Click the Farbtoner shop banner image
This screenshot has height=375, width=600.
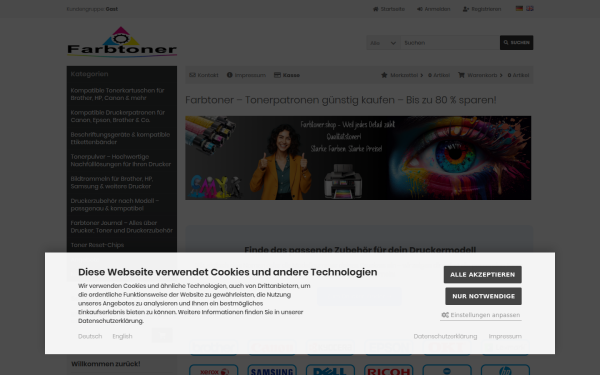point(358,158)
